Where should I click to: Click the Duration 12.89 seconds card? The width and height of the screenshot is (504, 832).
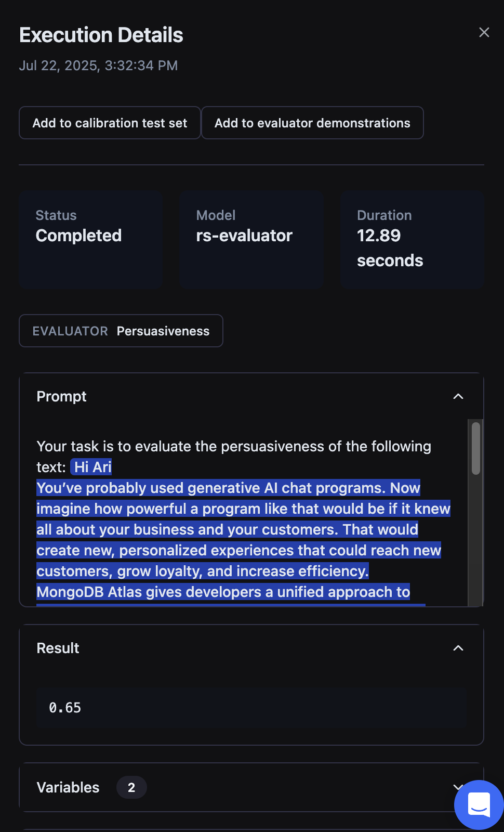[x=412, y=239]
